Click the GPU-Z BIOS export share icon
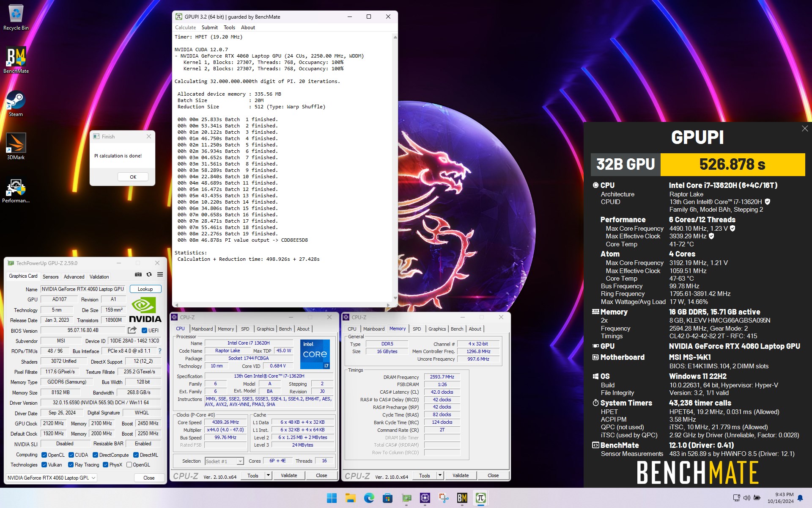Viewport: 812px width, 508px height. 132,330
